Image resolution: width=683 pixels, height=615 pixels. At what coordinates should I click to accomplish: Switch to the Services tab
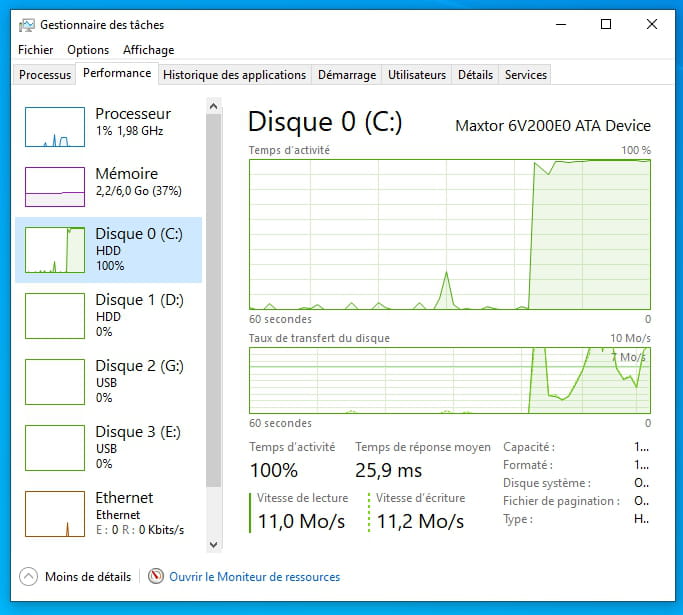click(x=525, y=75)
